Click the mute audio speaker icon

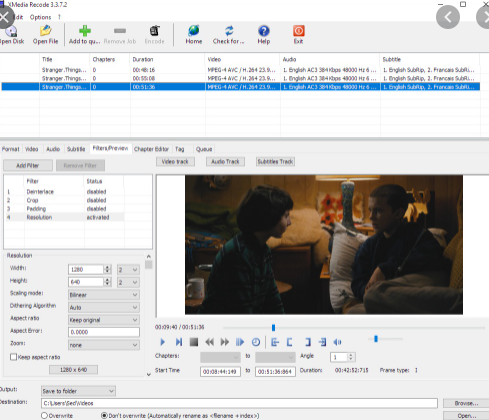coord(337,342)
